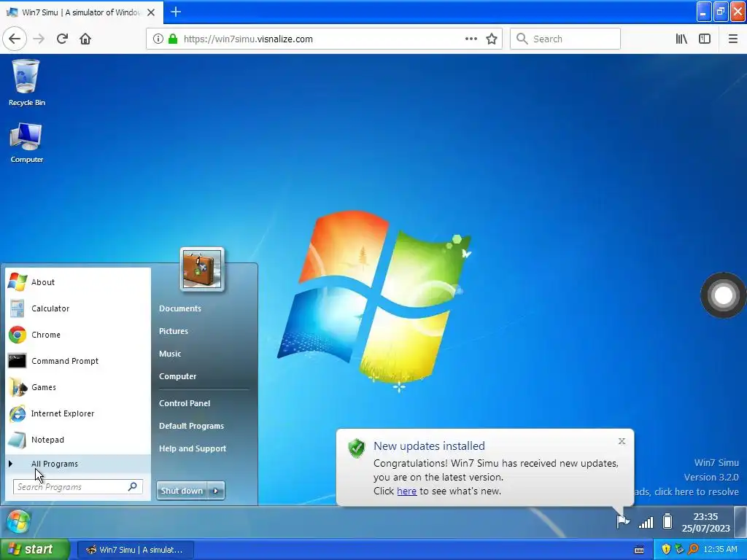This screenshot has height=560, width=747.
Task: Click the browser home icon
Action: point(85,39)
